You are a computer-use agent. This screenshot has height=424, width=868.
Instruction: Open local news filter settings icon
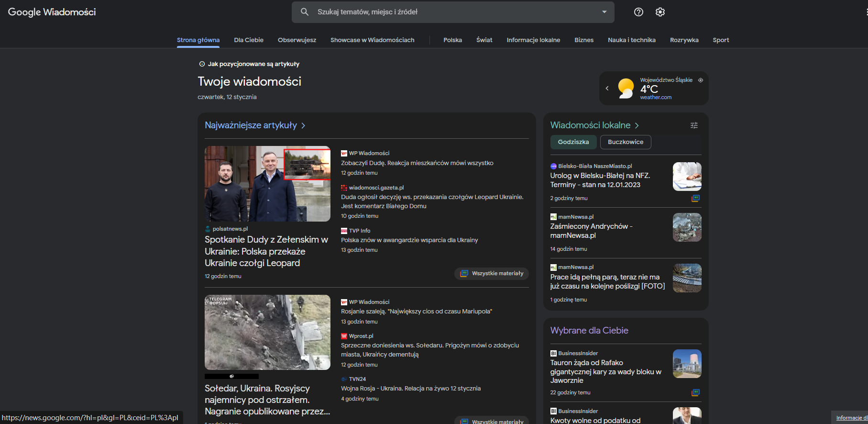[x=694, y=125]
